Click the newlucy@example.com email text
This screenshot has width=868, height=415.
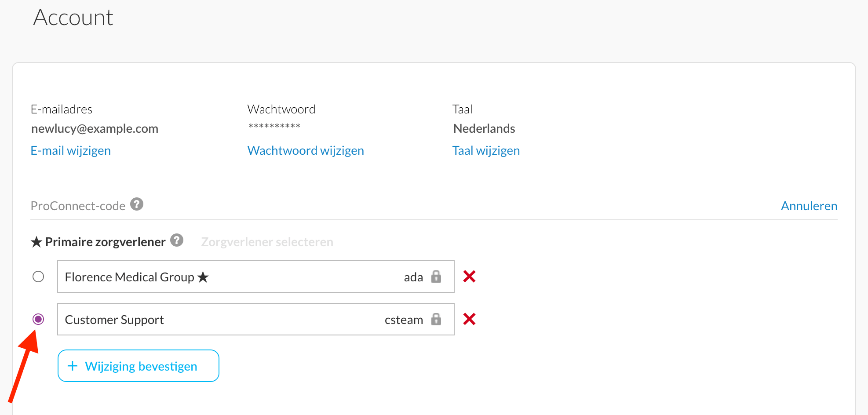pyautogui.click(x=95, y=129)
